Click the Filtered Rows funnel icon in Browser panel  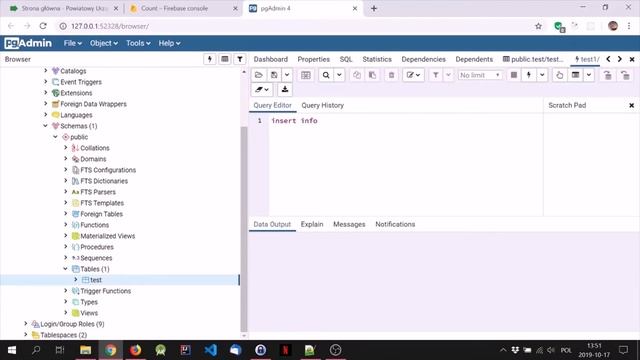tap(240, 59)
